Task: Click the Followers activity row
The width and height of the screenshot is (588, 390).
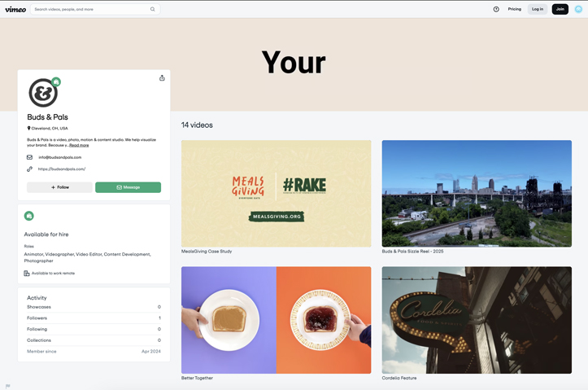Action: [94, 318]
